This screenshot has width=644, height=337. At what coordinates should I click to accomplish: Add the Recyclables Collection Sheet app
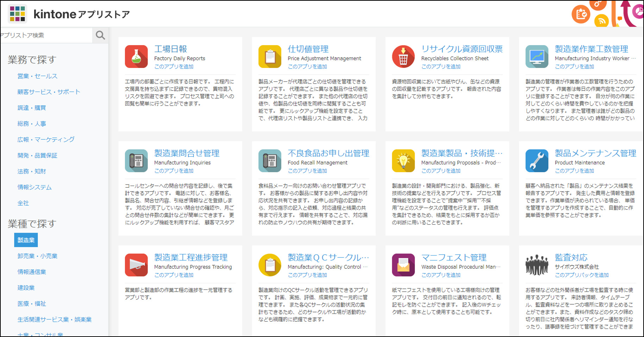coord(441,67)
